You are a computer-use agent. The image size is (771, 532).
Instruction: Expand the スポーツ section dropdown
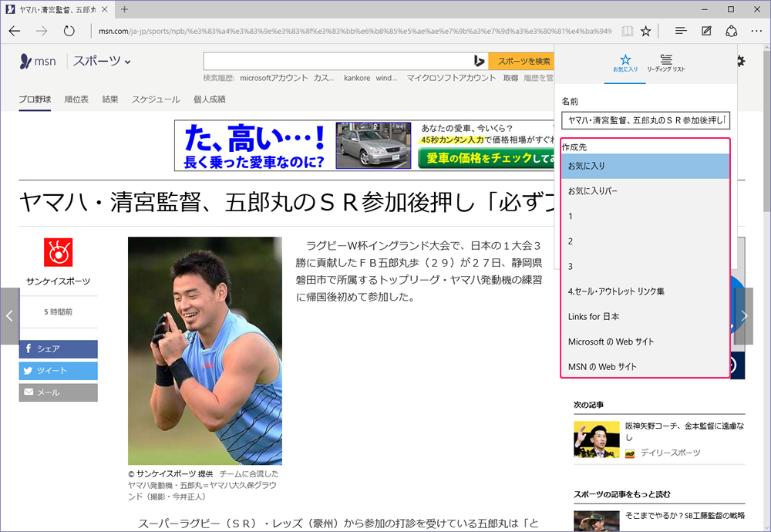102,61
